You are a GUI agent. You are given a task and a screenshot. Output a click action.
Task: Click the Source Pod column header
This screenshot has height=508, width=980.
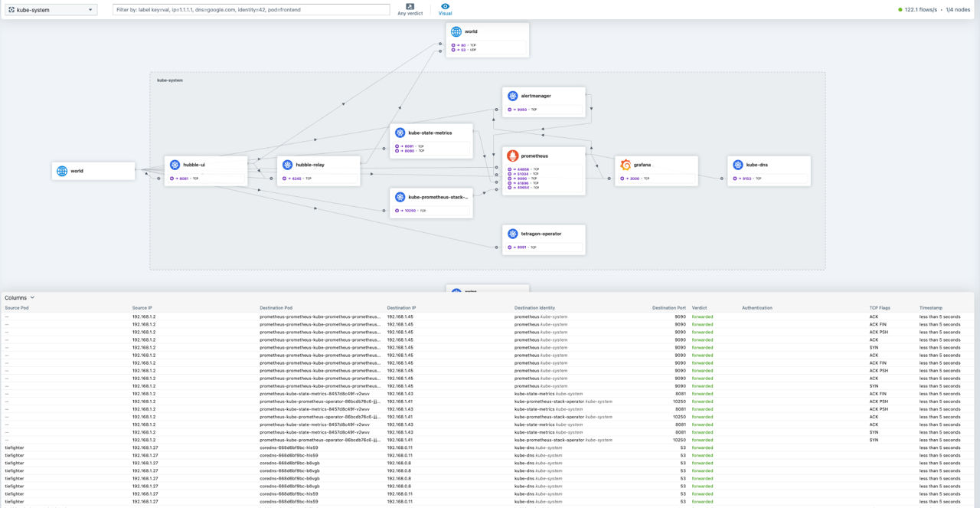click(17, 308)
